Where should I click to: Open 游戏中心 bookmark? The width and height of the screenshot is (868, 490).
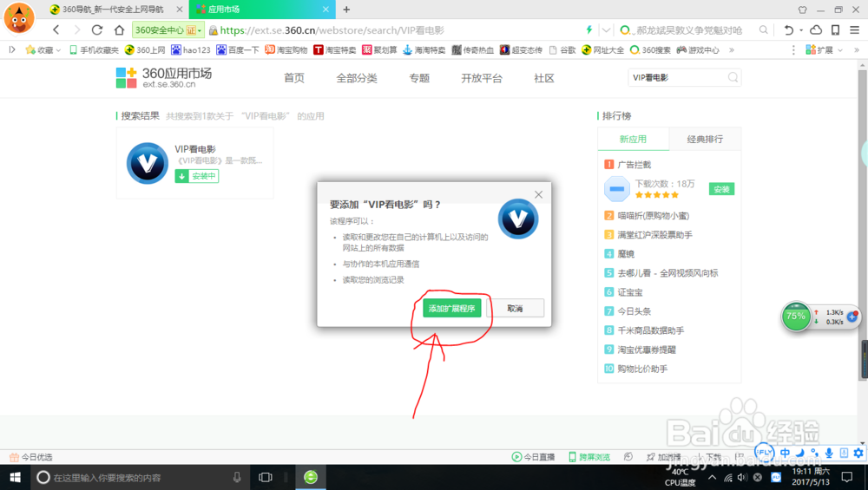point(698,49)
